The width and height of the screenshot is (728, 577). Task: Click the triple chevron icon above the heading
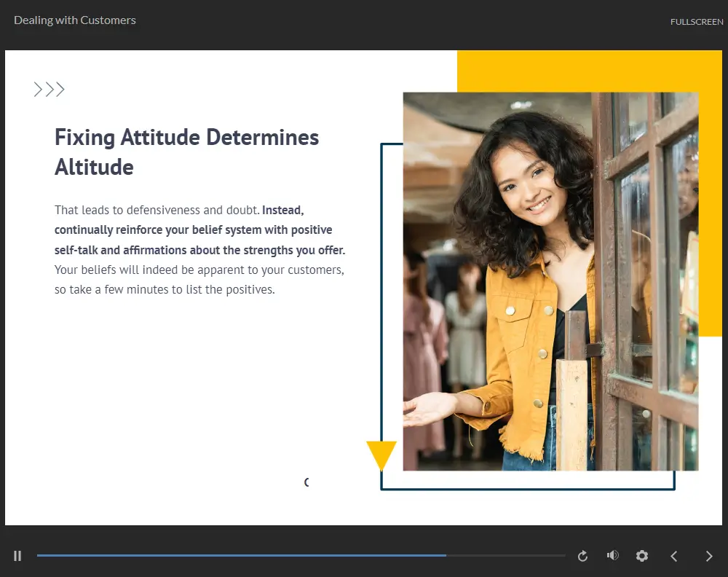[x=50, y=90]
